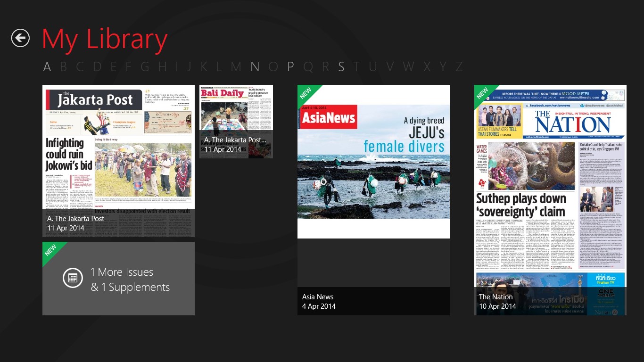This screenshot has height=362, width=644.
Task: Click the Asia News 4 Apr 2014 caption
Action: [319, 302]
